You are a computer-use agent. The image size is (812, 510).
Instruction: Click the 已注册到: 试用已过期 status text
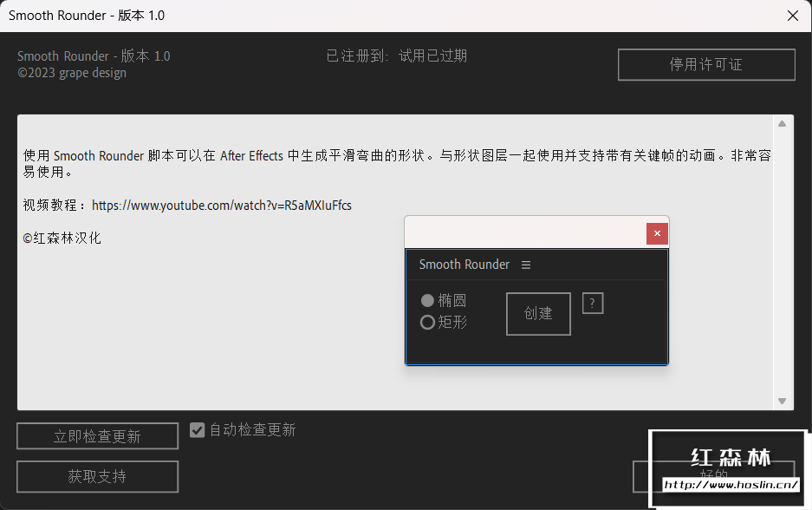pos(397,56)
